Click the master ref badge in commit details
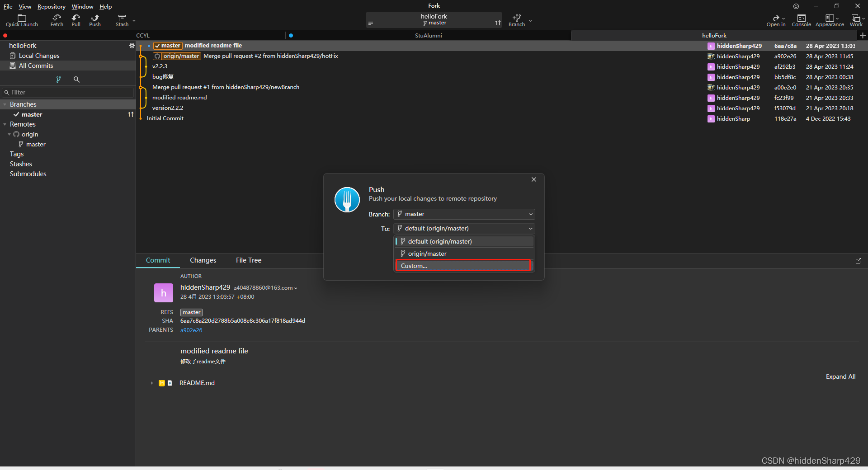Image resolution: width=868 pixels, height=470 pixels. click(x=191, y=312)
